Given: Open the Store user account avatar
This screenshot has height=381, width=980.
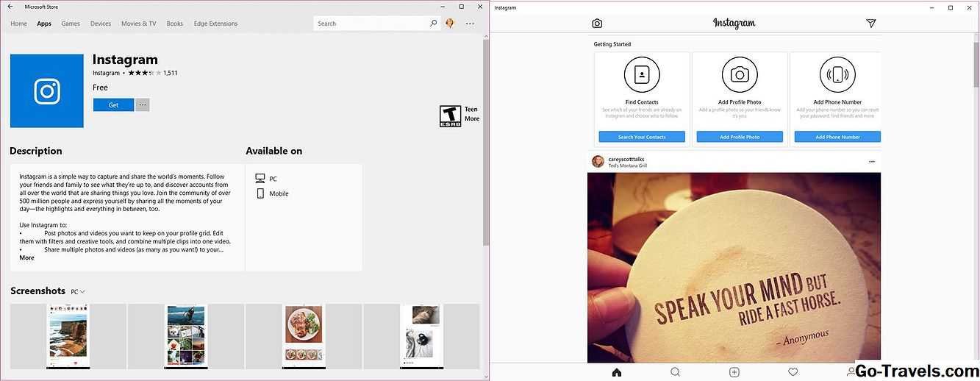Looking at the screenshot, I should pos(450,24).
